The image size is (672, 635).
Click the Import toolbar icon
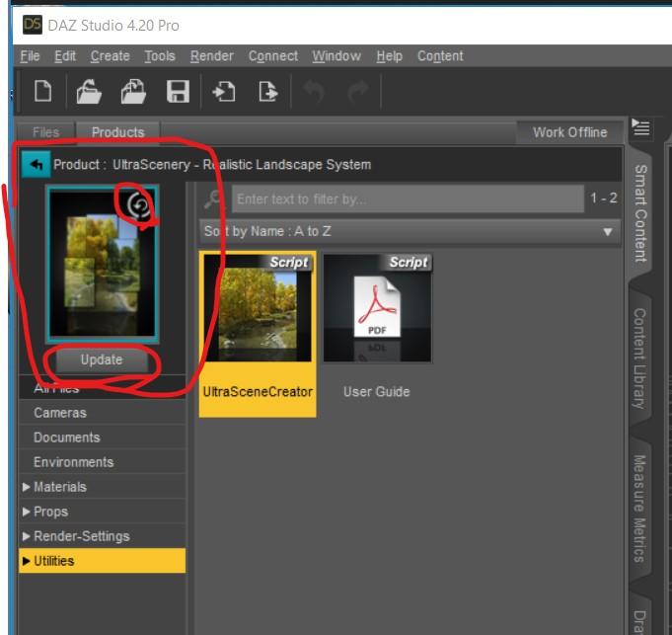(224, 91)
